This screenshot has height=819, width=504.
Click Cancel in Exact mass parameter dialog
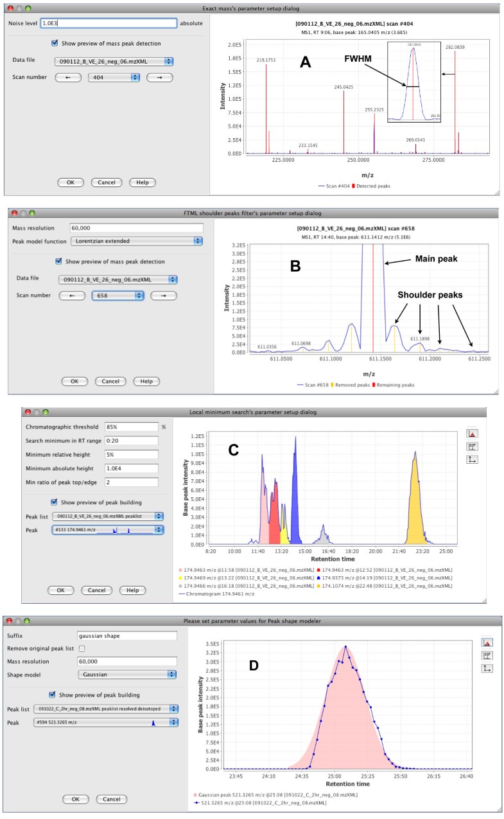tap(107, 182)
